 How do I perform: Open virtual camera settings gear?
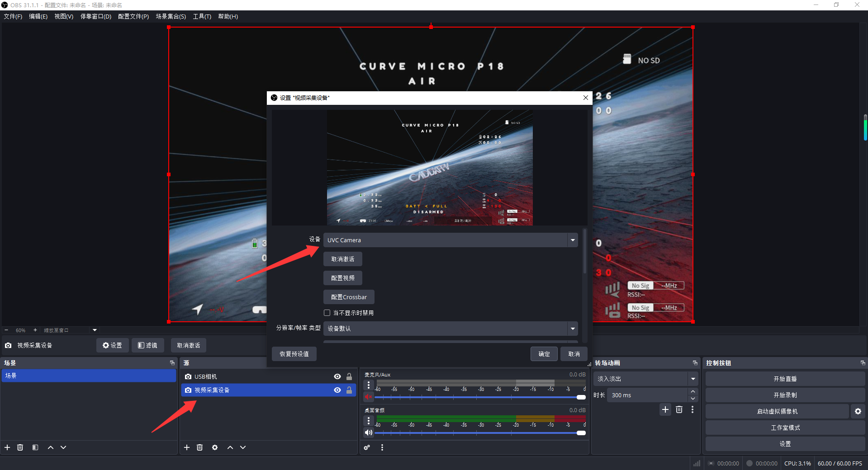coord(858,411)
